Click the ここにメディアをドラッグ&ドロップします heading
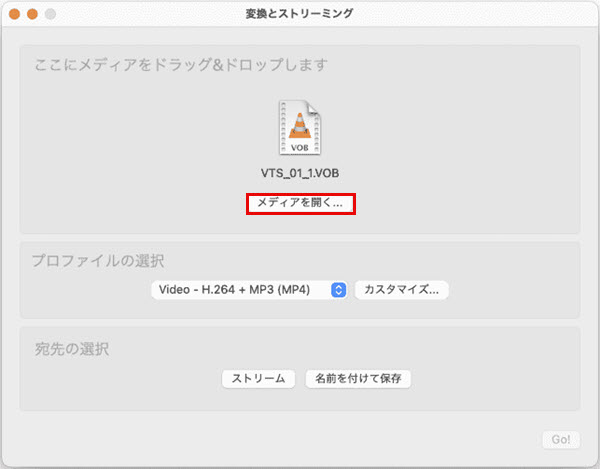This screenshot has height=469, width=600. click(x=181, y=65)
